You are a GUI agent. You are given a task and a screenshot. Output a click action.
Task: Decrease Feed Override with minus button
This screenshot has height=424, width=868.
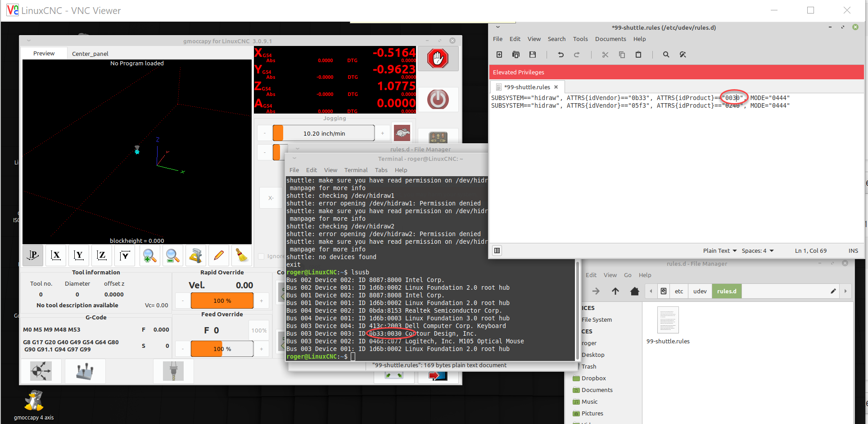[183, 349]
